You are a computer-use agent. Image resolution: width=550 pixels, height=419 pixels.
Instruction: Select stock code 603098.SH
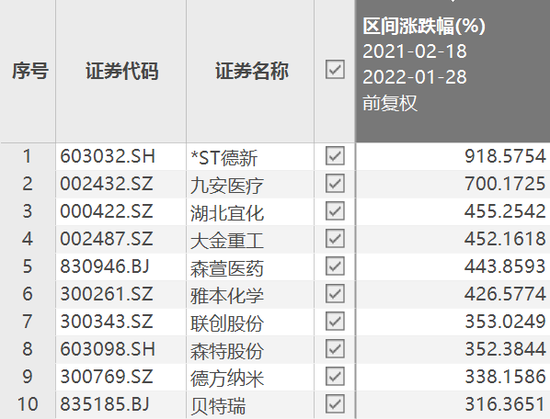(107, 349)
